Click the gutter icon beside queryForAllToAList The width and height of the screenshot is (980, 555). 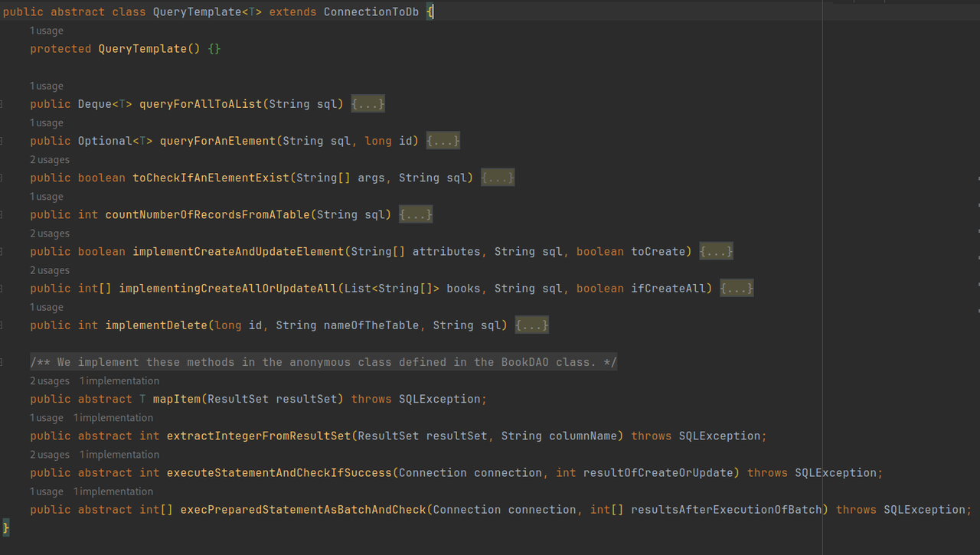click(x=4, y=103)
